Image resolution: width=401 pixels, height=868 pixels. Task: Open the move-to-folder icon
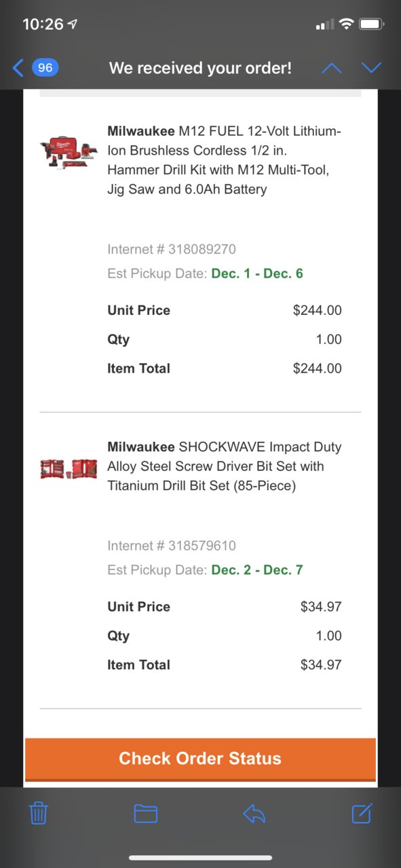click(x=146, y=813)
